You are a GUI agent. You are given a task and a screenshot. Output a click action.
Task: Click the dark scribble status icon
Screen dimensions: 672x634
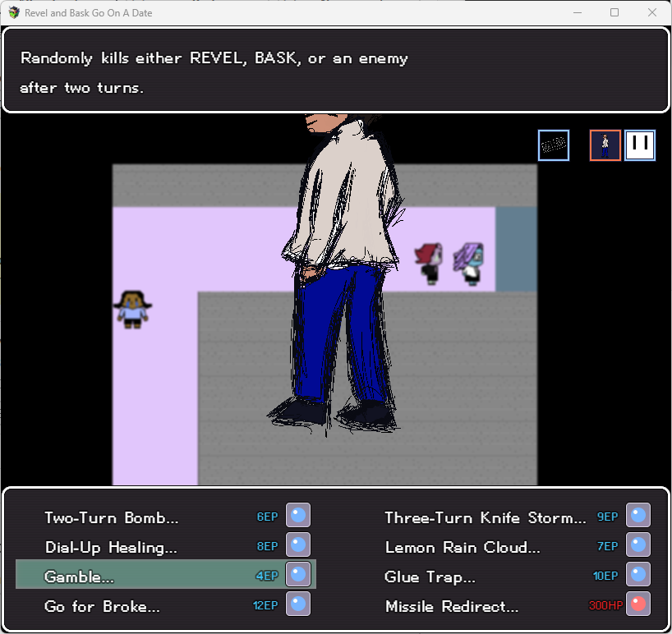coord(554,145)
